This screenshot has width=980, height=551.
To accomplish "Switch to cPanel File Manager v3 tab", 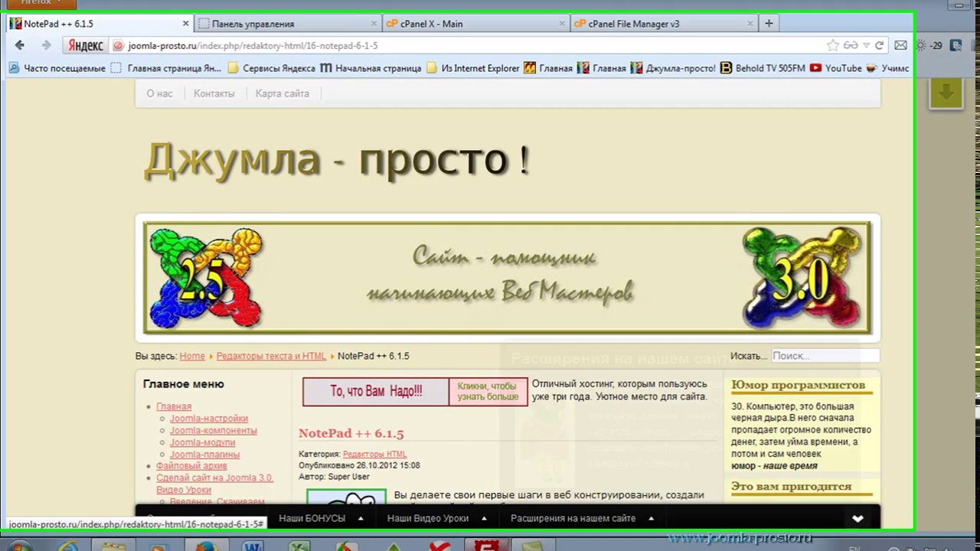I will pyautogui.click(x=663, y=24).
